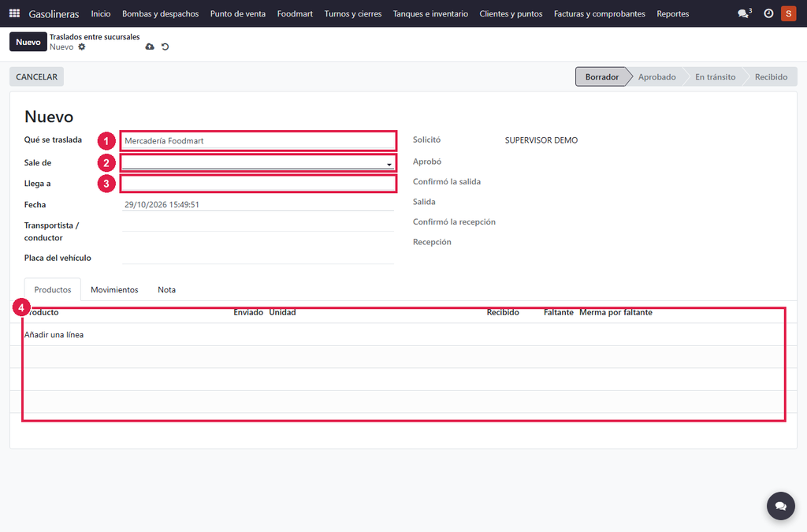Discard changes with the undo arrow icon
This screenshot has height=532, width=807.
click(165, 47)
